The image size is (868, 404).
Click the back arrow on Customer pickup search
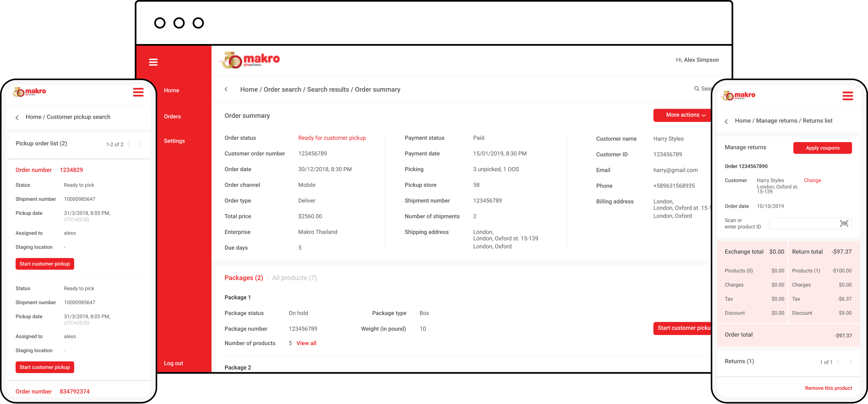coord(17,117)
